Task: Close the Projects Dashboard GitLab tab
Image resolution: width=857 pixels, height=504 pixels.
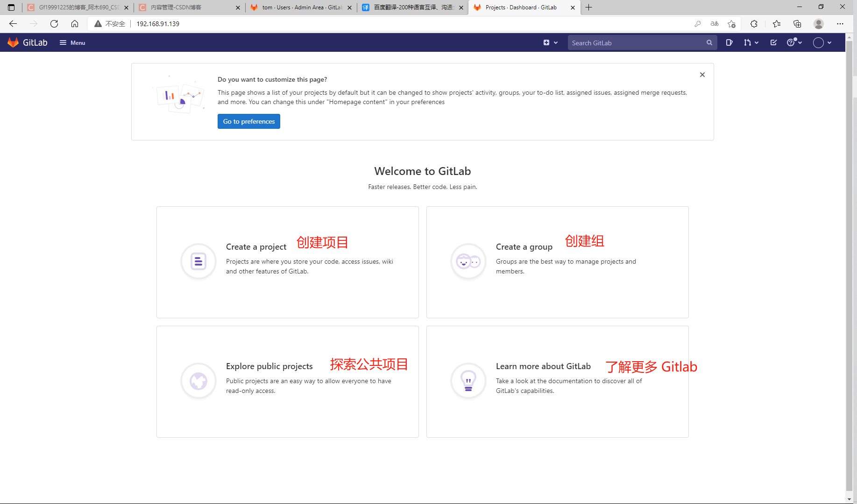Action: pos(573,7)
